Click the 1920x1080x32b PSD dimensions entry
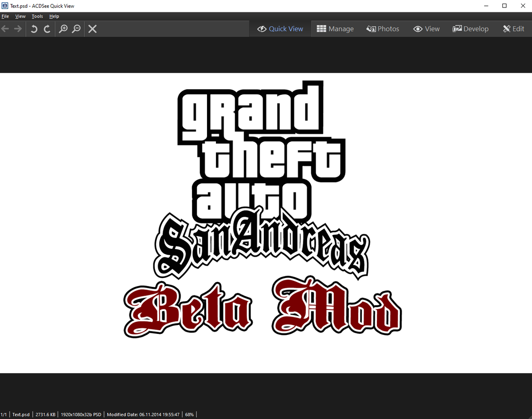Viewport: 532px width, 419px height. [82, 415]
